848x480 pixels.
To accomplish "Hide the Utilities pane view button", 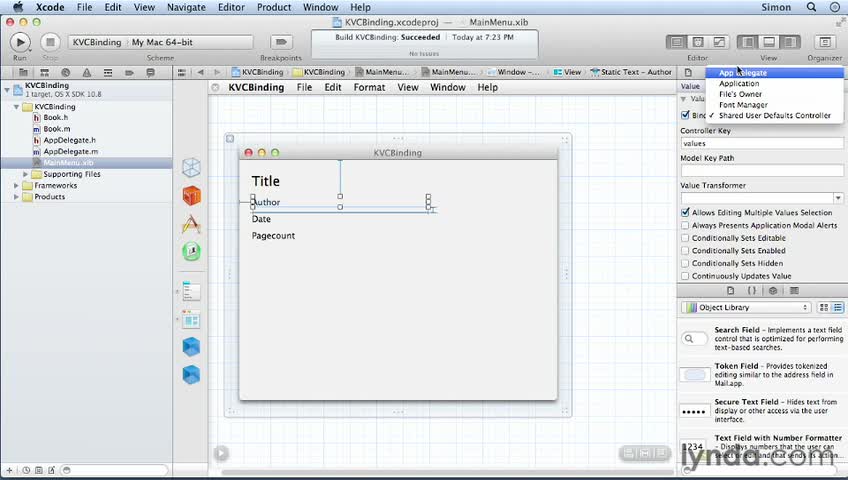I will 790,42.
